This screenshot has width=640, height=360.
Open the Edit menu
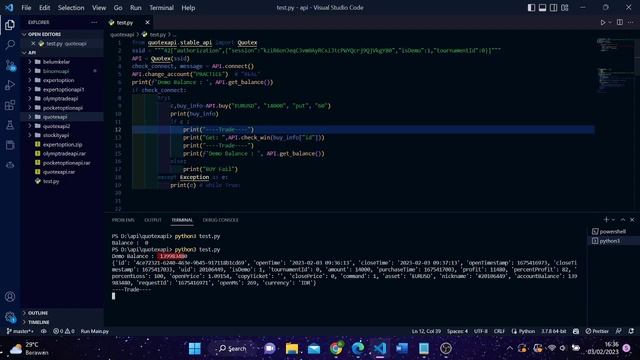(44, 7)
